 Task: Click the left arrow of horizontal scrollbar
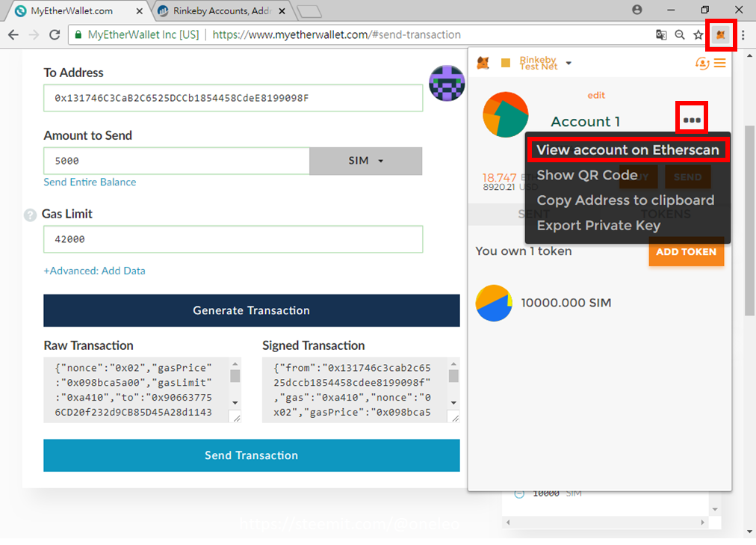click(508, 522)
